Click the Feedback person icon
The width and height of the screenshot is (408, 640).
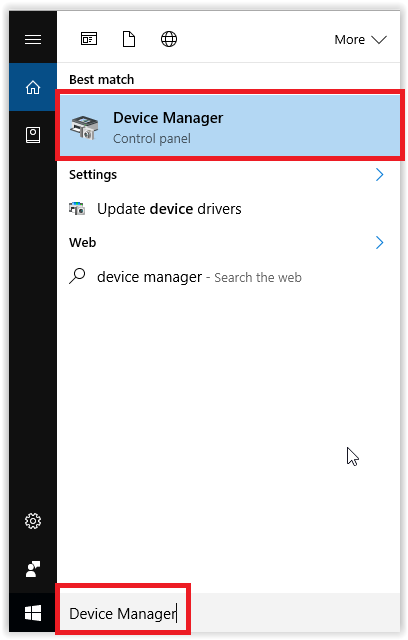click(x=33, y=569)
